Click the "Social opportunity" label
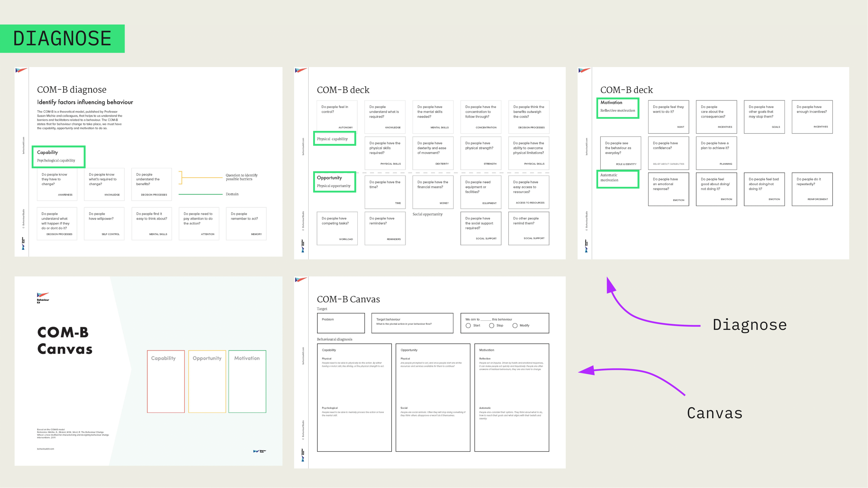This screenshot has height=488, width=868. coord(428,214)
